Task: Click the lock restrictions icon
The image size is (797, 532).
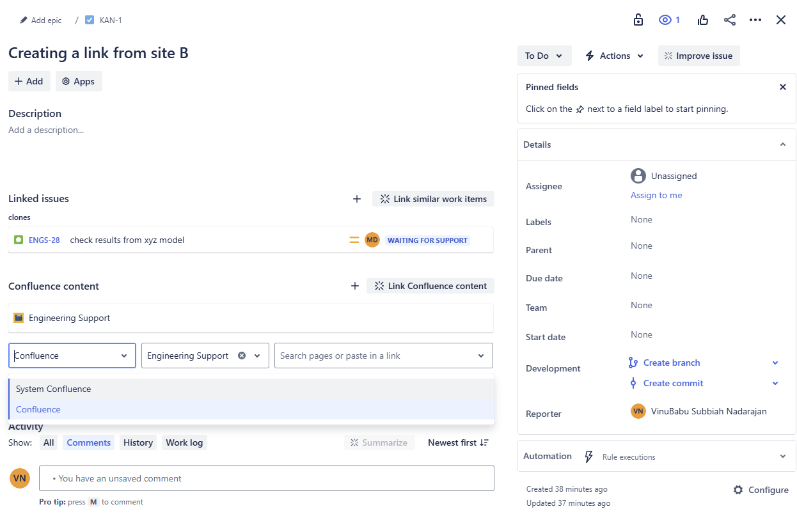Action: (x=638, y=20)
